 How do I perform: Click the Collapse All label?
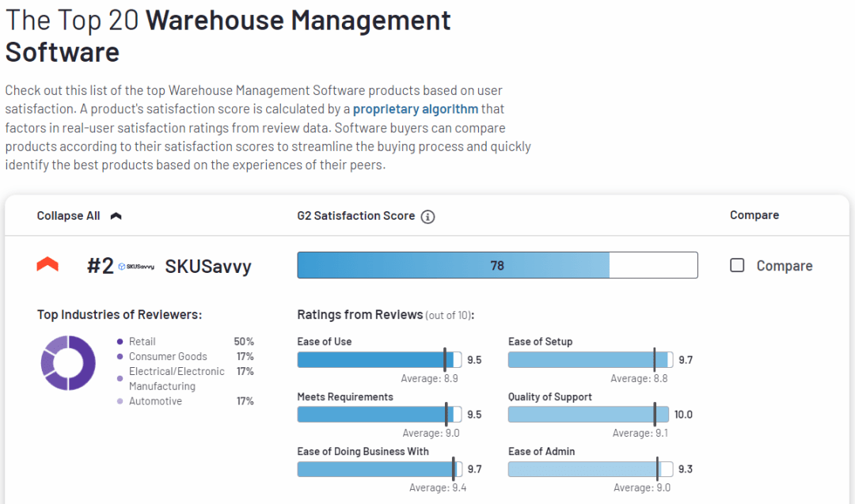pos(68,216)
